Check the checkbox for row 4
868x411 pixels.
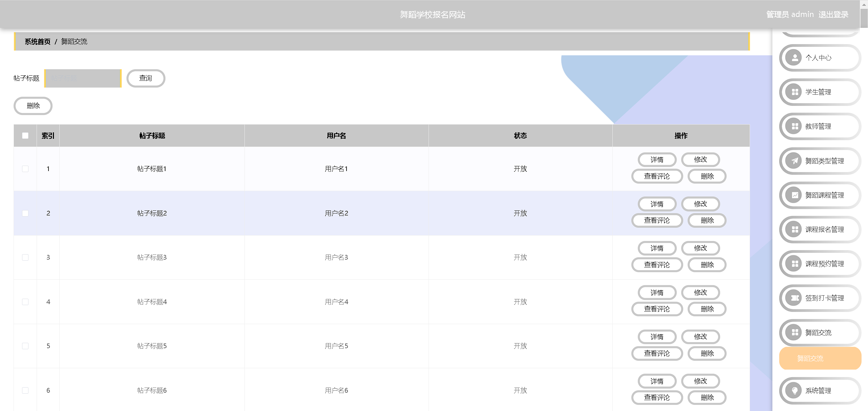25,302
